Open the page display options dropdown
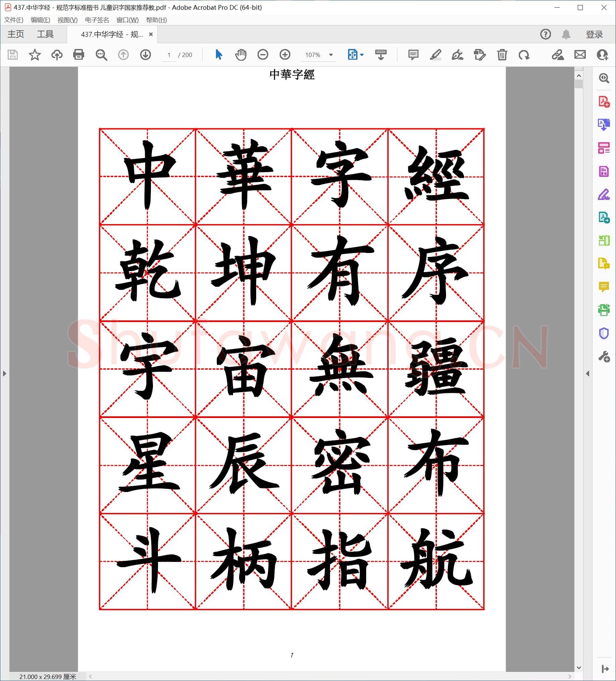Screen dimensions: 616x681 point(361,55)
